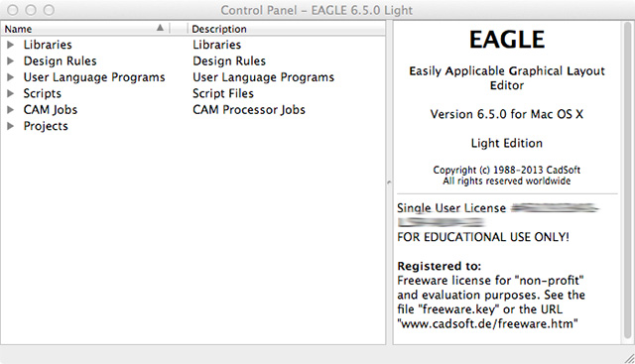
Task: Click 'FOR EDUCATIONAL USE ONLY!' text
Action: tap(483, 237)
